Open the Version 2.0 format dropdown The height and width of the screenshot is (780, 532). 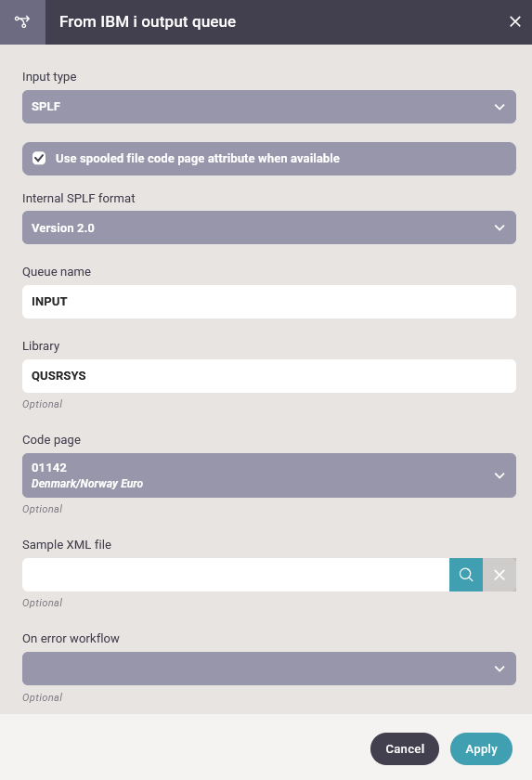269,227
